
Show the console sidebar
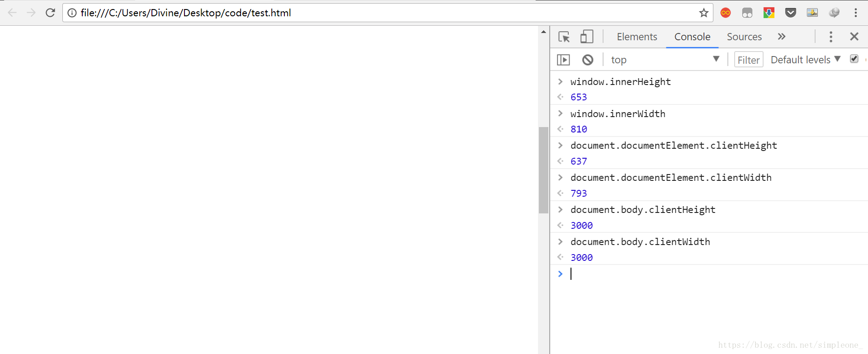(563, 60)
